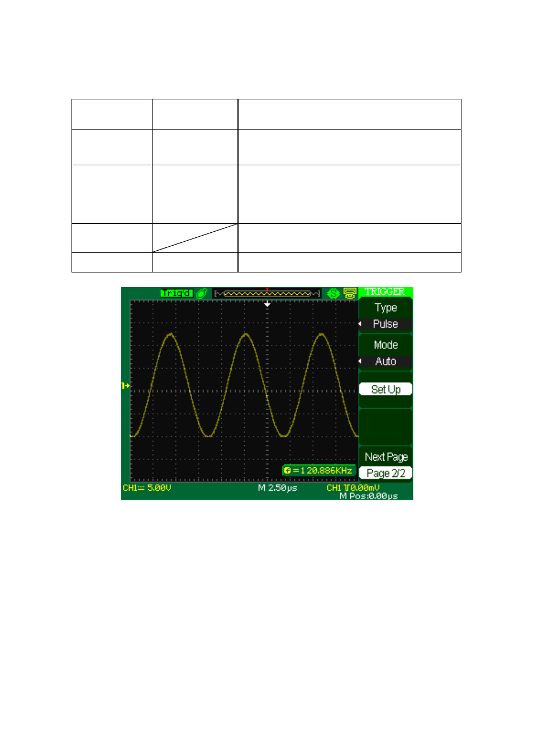Click the M 2.50µs timebase readout
Screen dimensions: 533x756
click(x=278, y=487)
